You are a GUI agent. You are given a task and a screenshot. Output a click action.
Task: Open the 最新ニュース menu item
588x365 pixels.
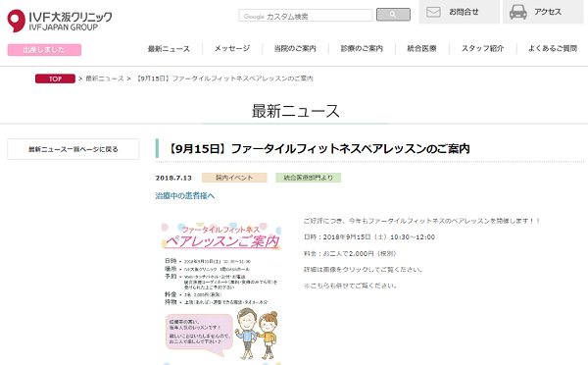pos(169,48)
